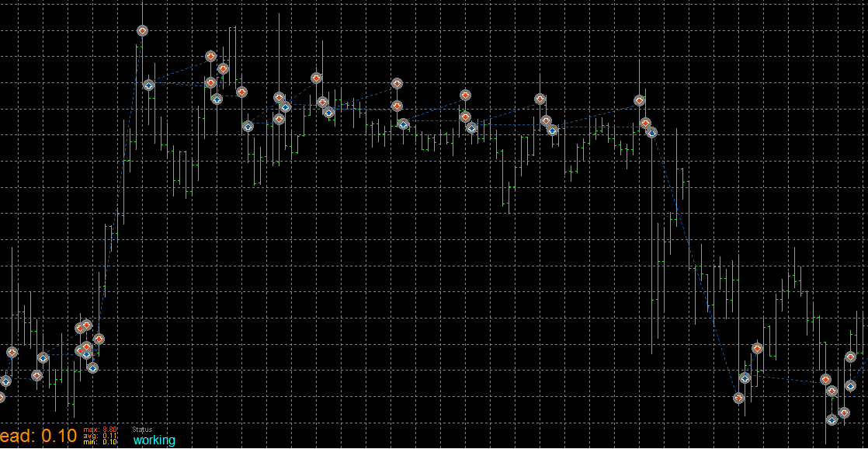Click the gray "Status" label
This screenshot has width=868, height=449.
pos(142,429)
